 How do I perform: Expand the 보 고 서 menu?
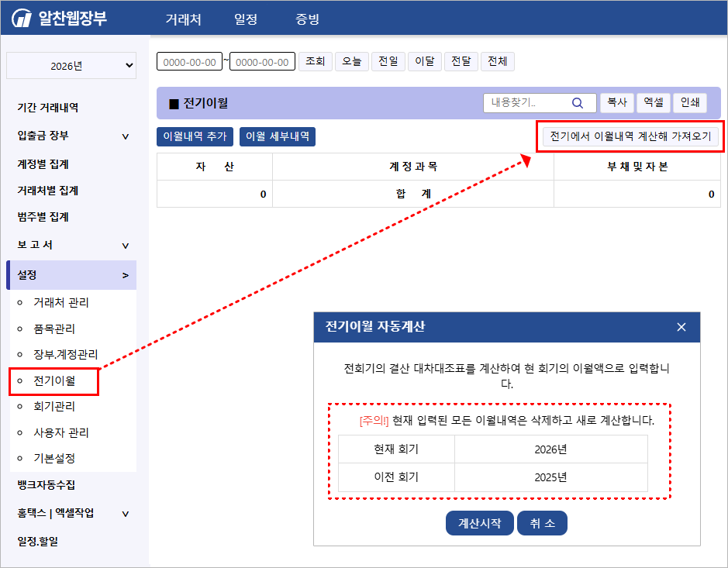(72, 245)
